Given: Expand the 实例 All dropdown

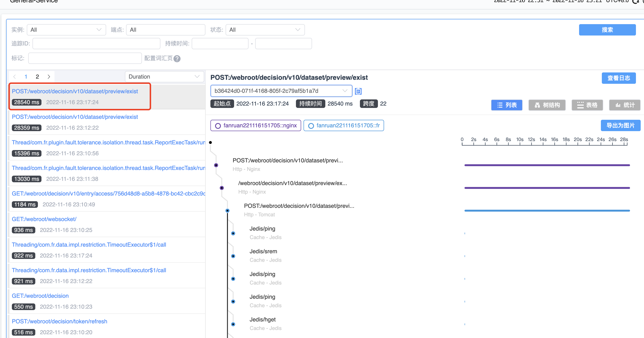Looking at the screenshot, I should pos(66,30).
